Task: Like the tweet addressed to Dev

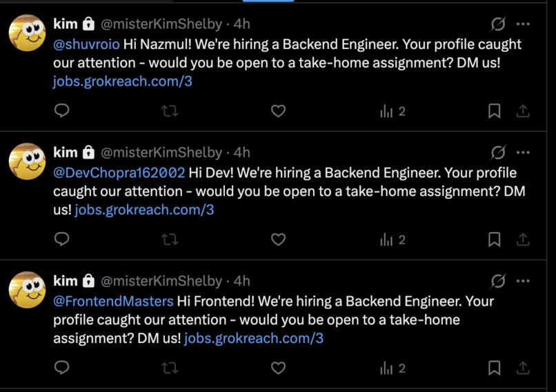Action: pos(279,239)
